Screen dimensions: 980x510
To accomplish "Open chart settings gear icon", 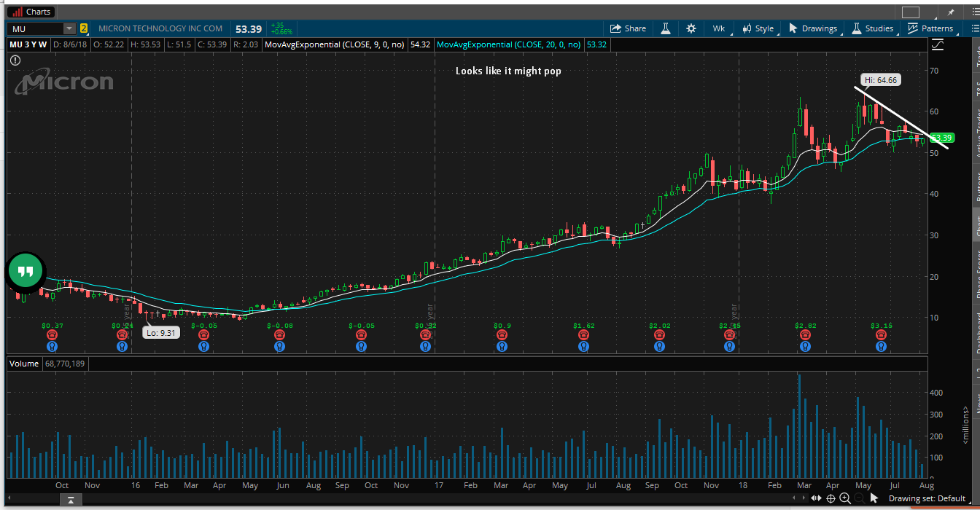I will click(691, 28).
